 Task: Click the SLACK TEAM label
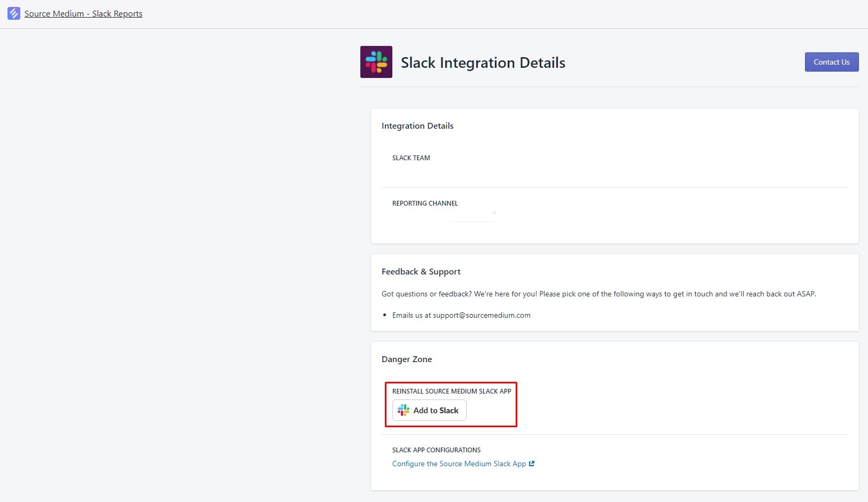[x=411, y=158]
